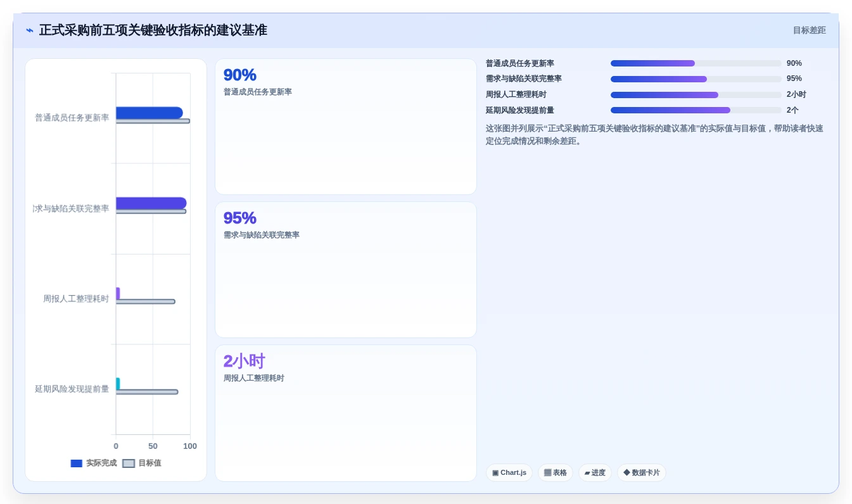Click the 普通成员任务更新率 progress row label
852x504 pixels.
tap(520, 63)
